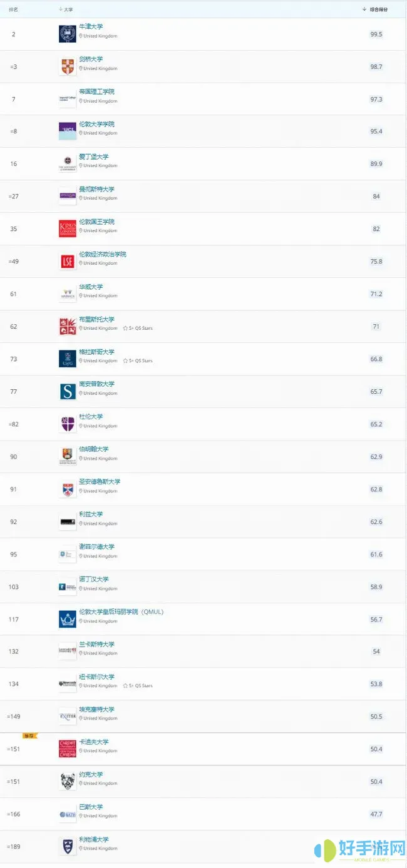
Task: Click Southampton's blue S logo
Action: tap(67, 391)
